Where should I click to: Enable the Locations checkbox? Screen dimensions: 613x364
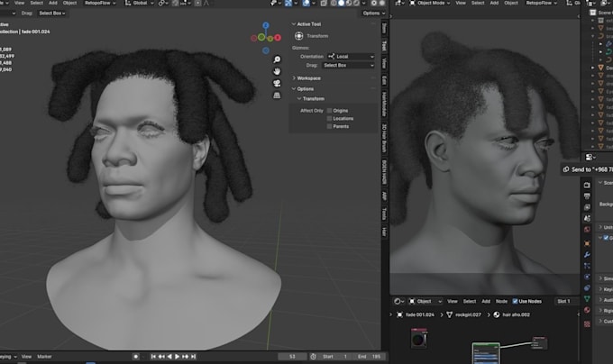[x=329, y=118]
